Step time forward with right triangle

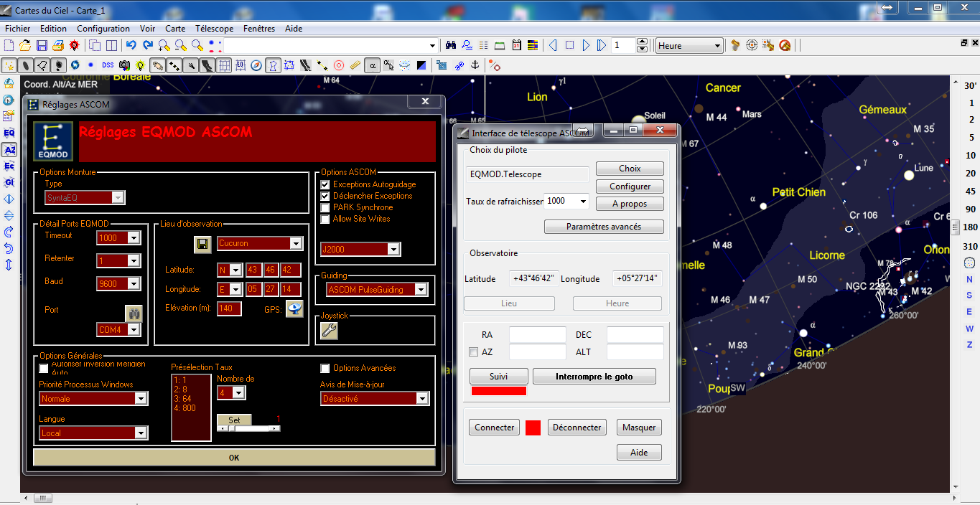point(586,45)
